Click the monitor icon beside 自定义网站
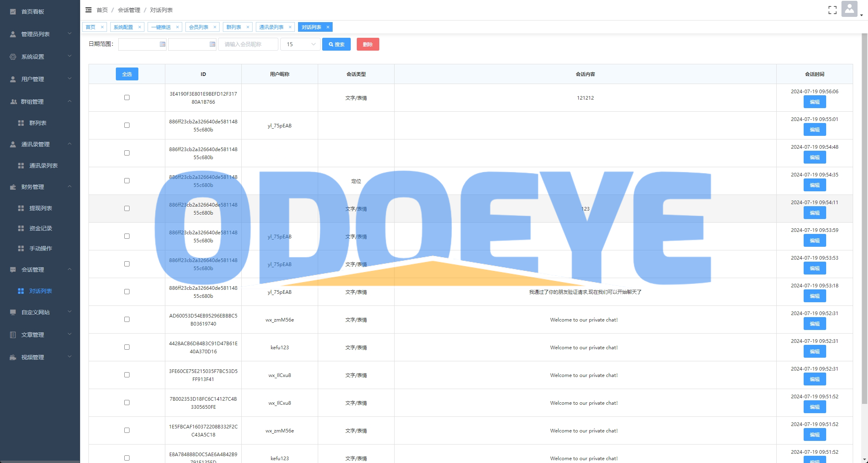868x463 pixels. (13, 312)
